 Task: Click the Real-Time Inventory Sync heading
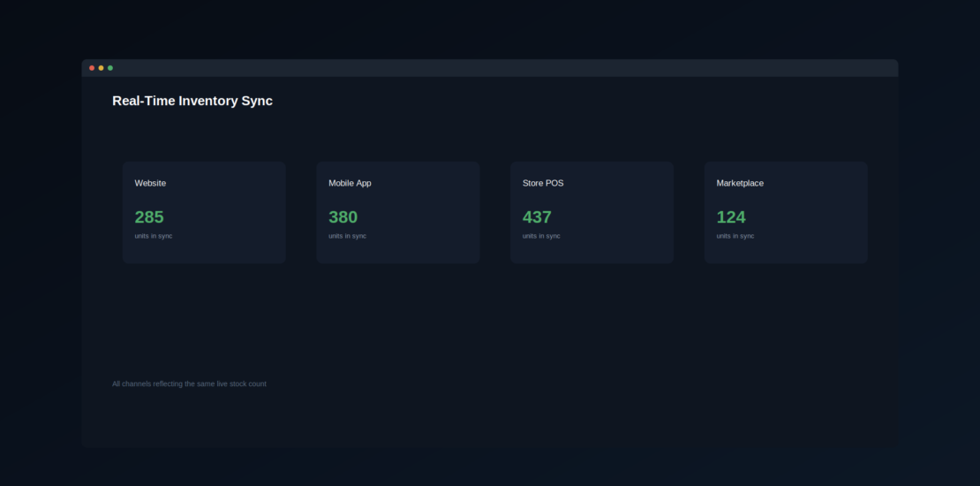[192, 101]
